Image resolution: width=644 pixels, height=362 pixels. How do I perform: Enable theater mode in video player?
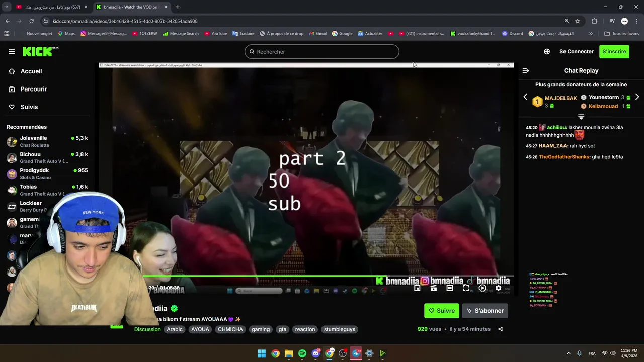pyautogui.click(x=450, y=288)
